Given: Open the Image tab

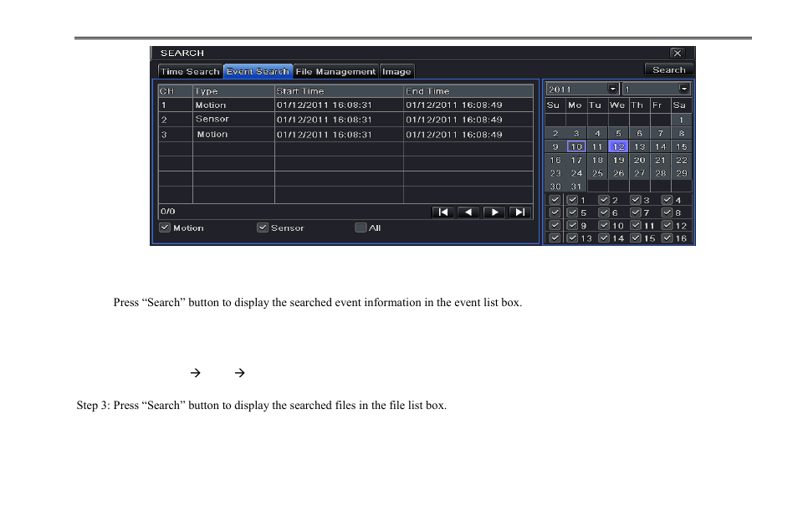Looking at the screenshot, I should click(x=396, y=71).
